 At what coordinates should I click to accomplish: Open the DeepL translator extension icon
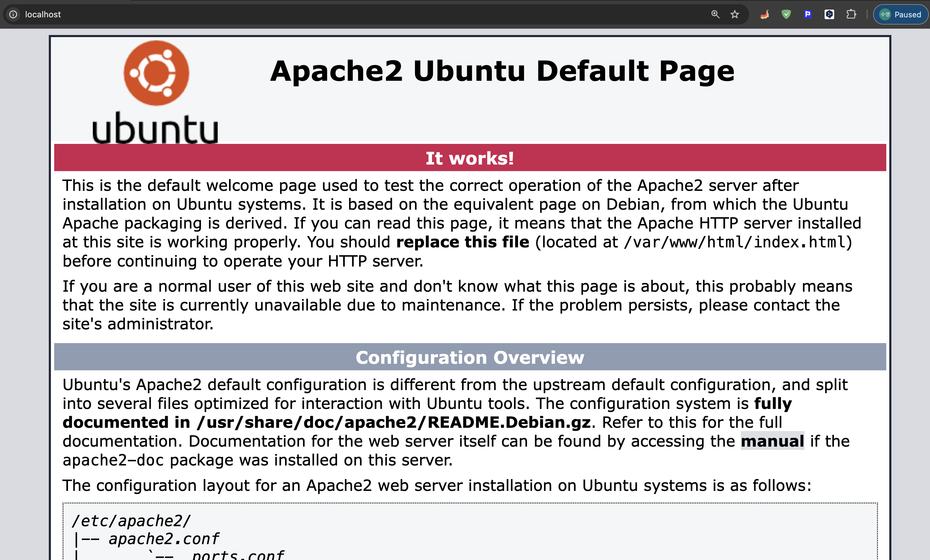(x=829, y=14)
